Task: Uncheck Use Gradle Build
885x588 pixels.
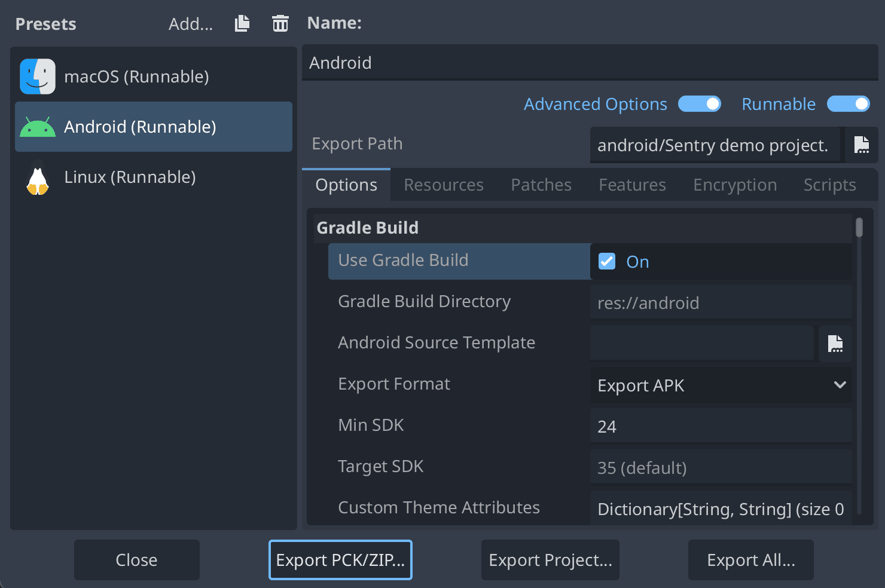Action: (x=606, y=261)
